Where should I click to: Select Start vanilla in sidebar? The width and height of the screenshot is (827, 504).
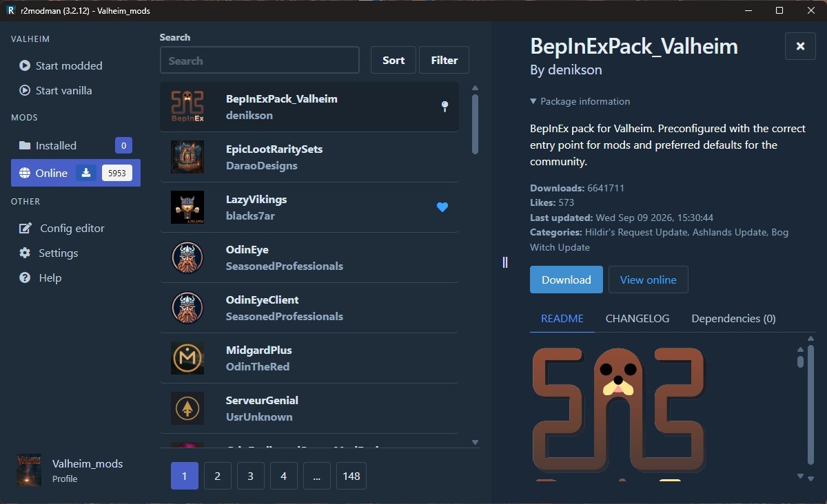(76, 90)
